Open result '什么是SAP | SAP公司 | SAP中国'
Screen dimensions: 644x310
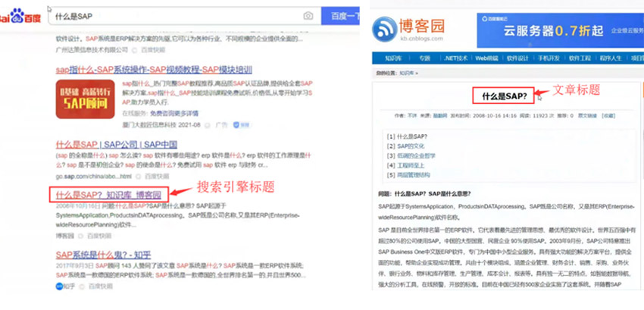pos(117,145)
